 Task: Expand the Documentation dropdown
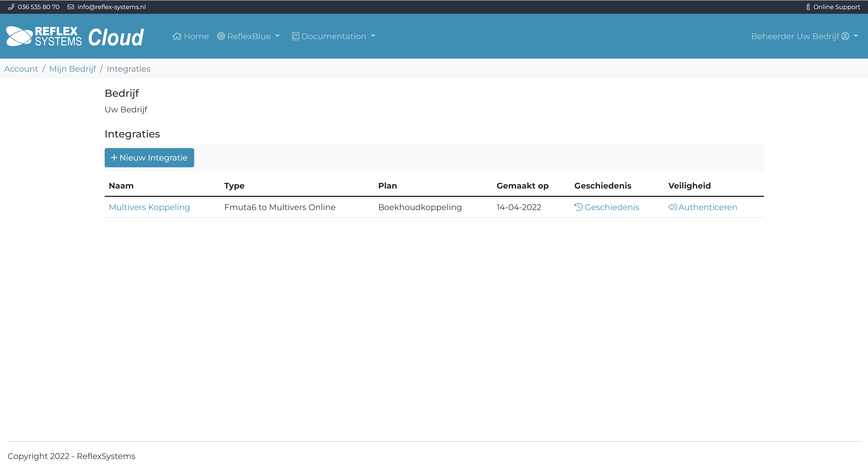click(373, 36)
